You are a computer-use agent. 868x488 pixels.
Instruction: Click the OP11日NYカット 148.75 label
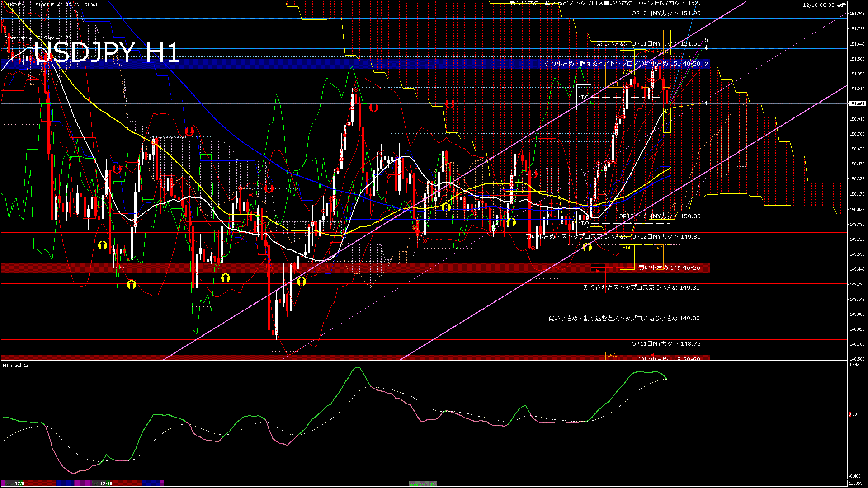pos(665,344)
